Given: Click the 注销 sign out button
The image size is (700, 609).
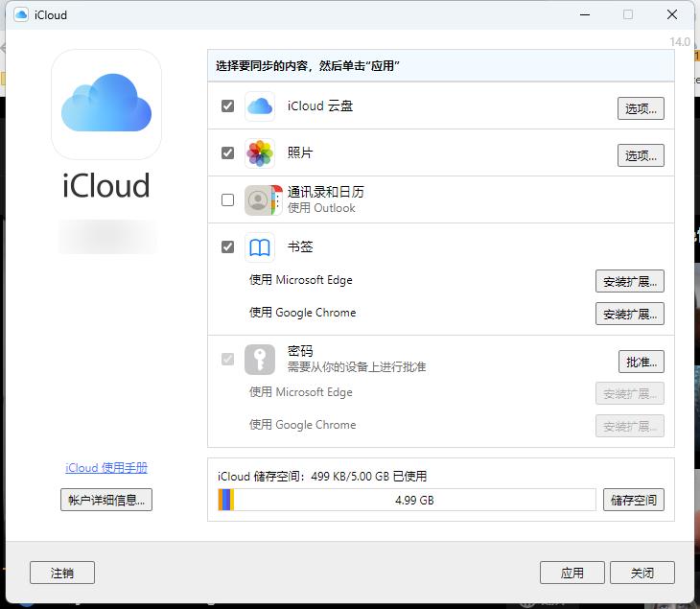Looking at the screenshot, I should click(x=62, y=573).
